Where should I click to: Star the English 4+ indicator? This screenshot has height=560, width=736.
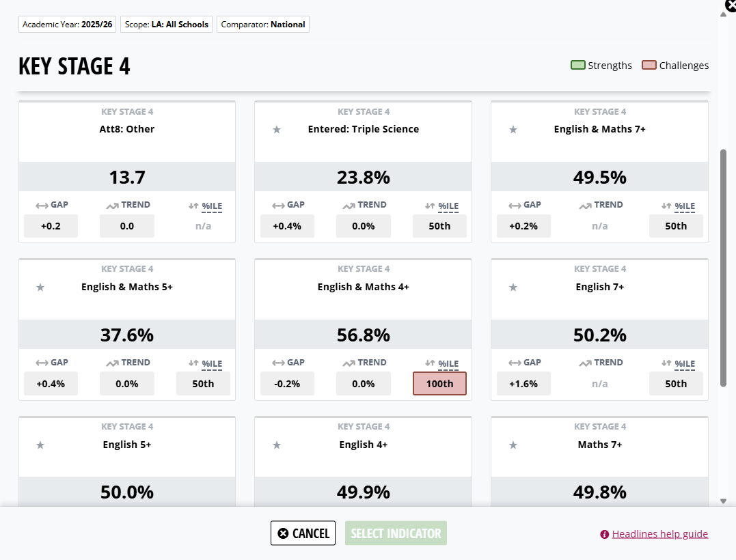pyautogui.click(x=277, y=445)
